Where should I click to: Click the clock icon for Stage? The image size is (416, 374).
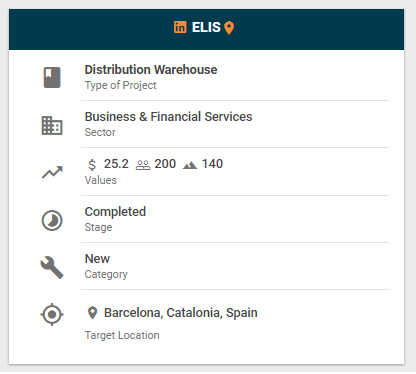52,220
